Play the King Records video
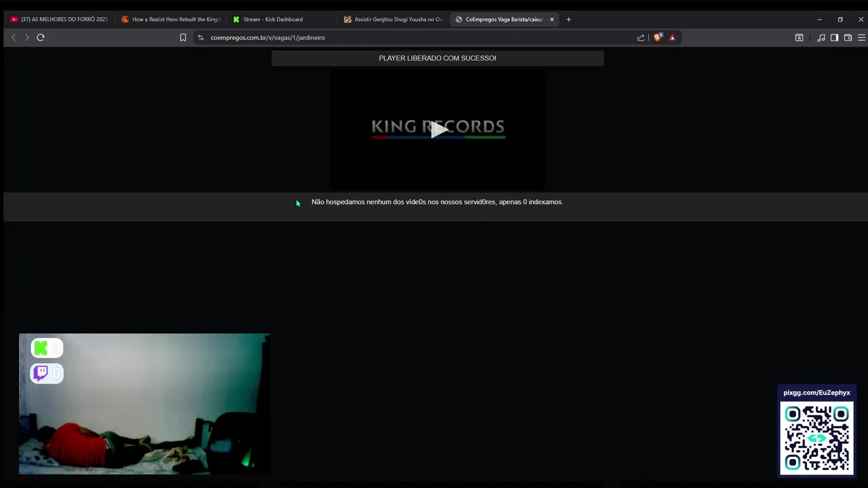Image resolution: width=868 pixels, height=488 pixels. pos(438,129)
